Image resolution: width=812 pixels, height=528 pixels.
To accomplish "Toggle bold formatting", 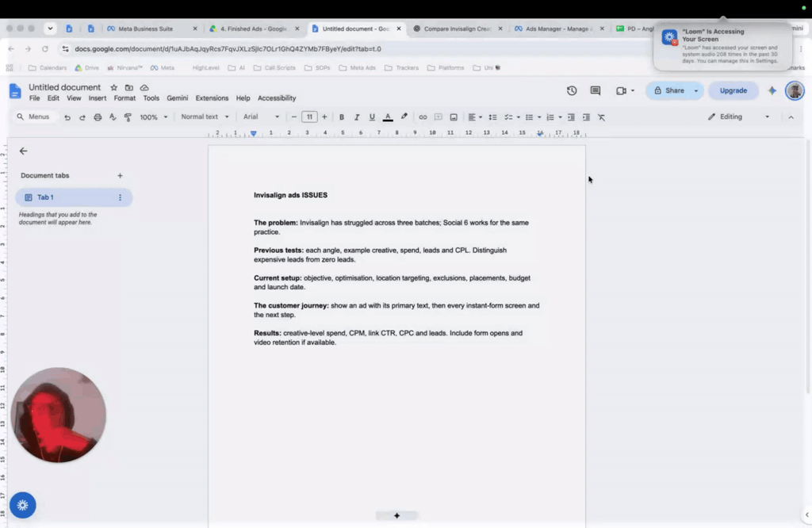I will [341, 117].
